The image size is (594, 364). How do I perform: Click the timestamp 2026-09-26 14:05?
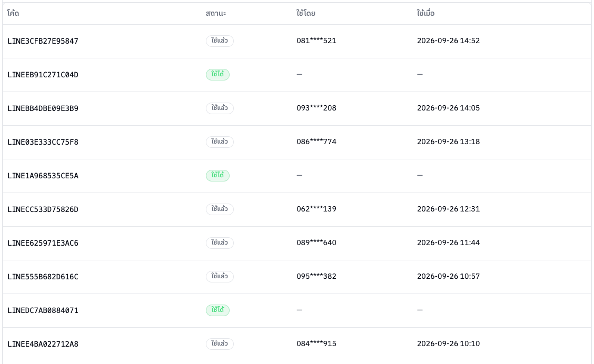(x=449, y=108)
